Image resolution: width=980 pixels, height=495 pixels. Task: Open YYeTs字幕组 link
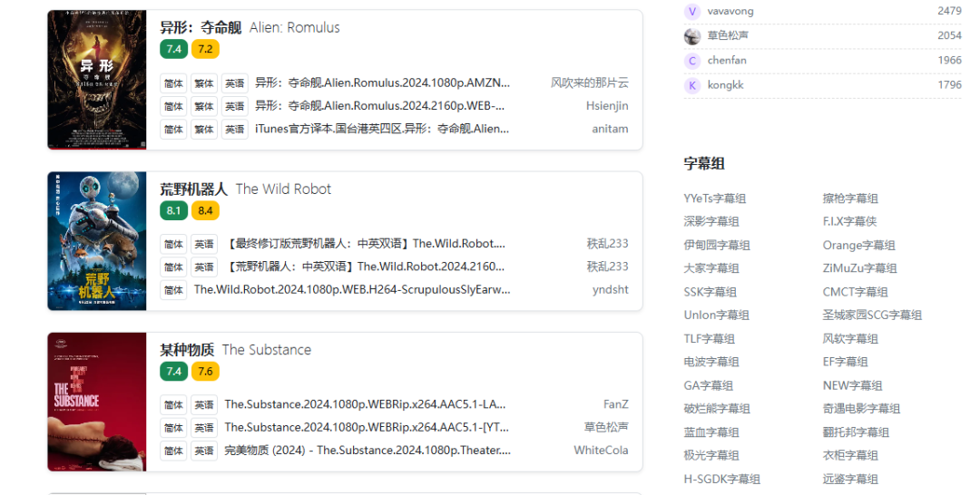[x=715, y=199]
